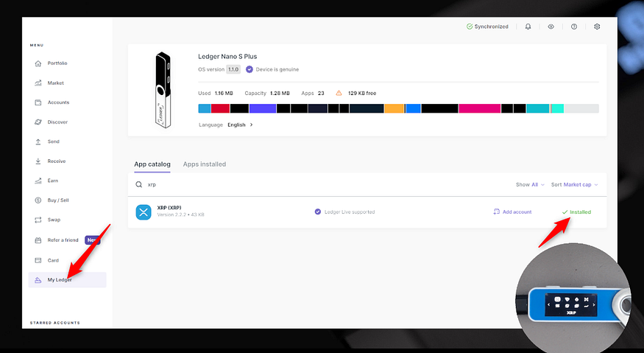The image size is (644, 353).
Task: Open the Card icon in sidebar
Action: (x=38, y=260)
